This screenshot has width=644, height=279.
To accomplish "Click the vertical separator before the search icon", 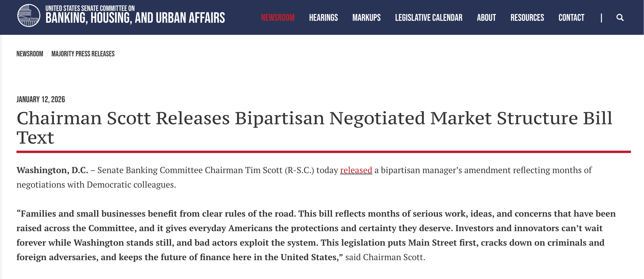I will (601, 18).
